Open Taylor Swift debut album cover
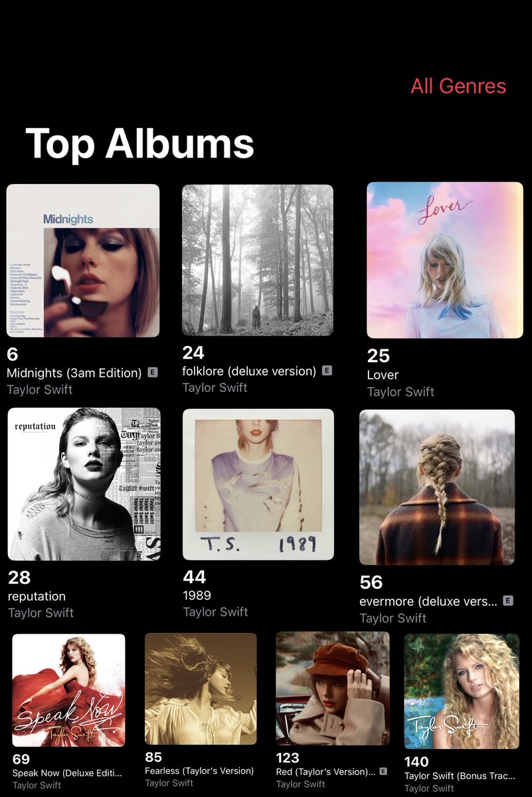532x797 pixels. (462, 691)
